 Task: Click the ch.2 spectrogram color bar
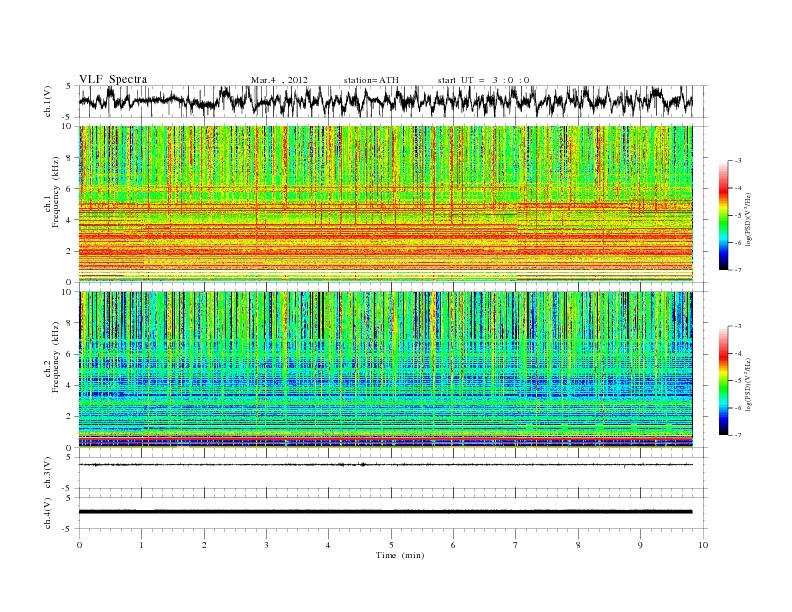click(x=723, y=380)
